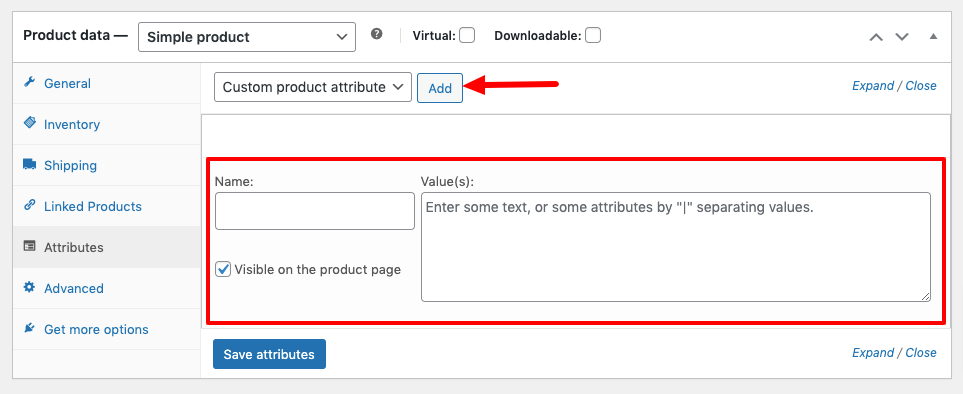Click the top Expand link
This screenshot has height=394, width=963.
[873, 86]
